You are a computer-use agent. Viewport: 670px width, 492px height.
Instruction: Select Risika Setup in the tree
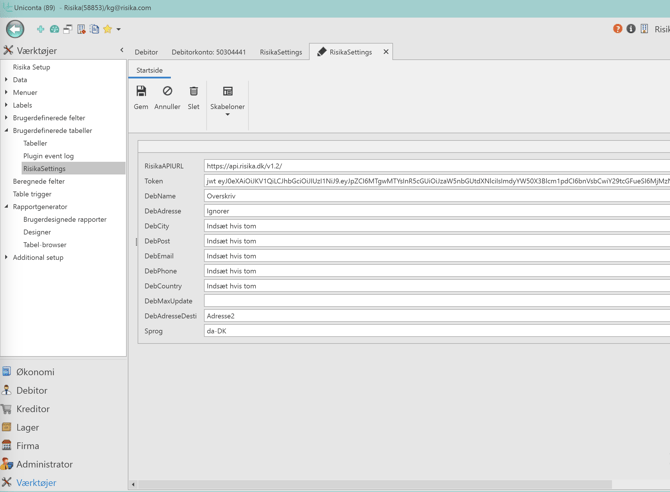[x=31, y=67]
